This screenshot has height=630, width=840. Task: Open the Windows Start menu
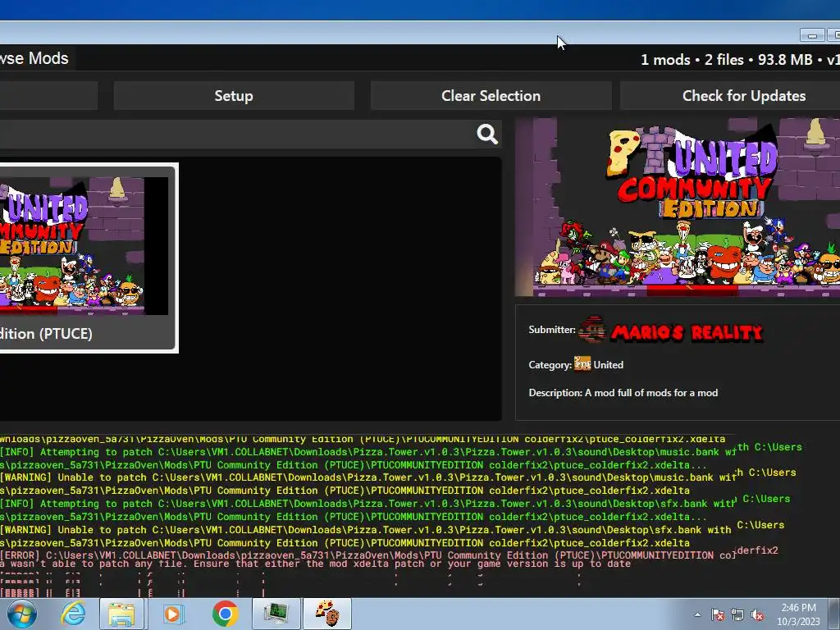click(x=22, y=614)
